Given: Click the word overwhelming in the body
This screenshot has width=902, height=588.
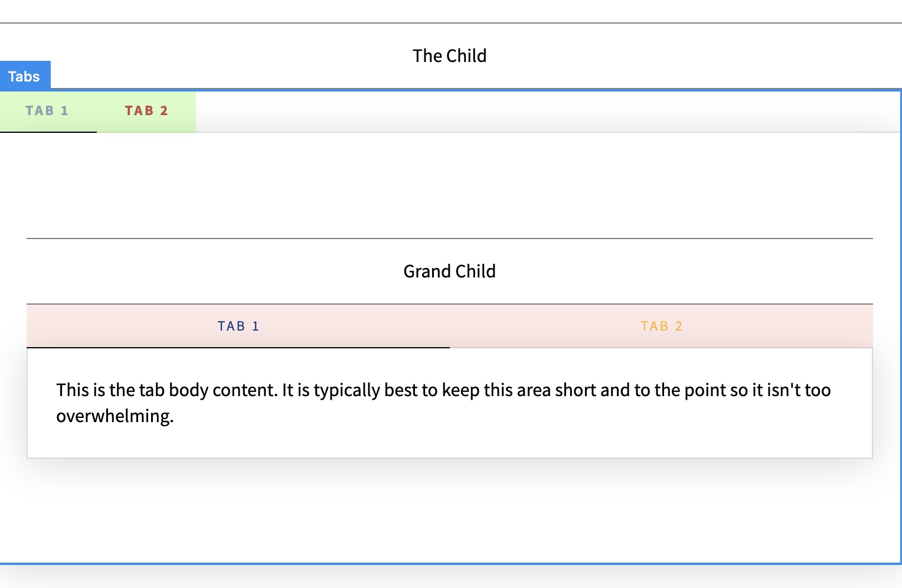Looking at the screenshot, I should pos(113,416).
